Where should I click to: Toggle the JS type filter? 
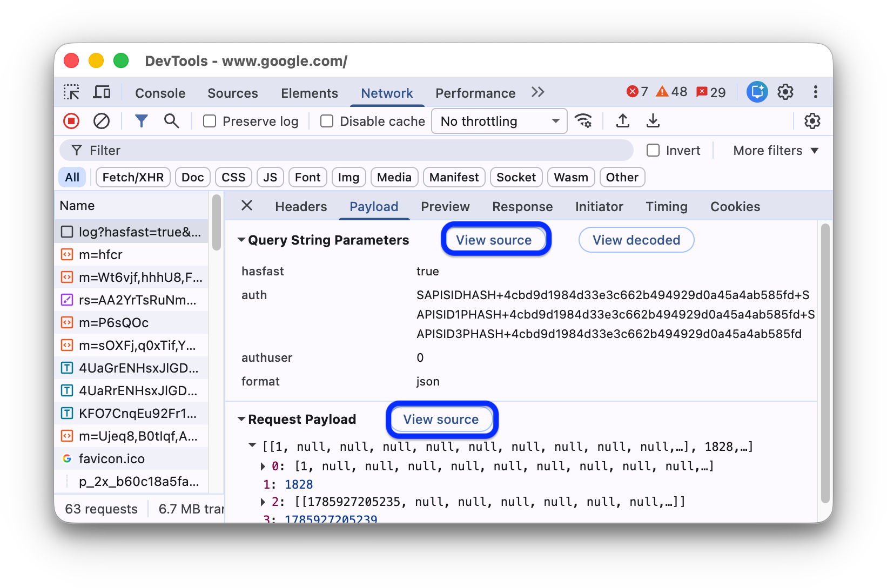tap(270, 177)
